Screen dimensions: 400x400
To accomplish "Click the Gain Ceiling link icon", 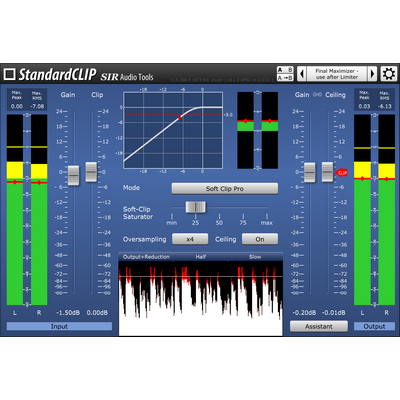I will (317, 95).
